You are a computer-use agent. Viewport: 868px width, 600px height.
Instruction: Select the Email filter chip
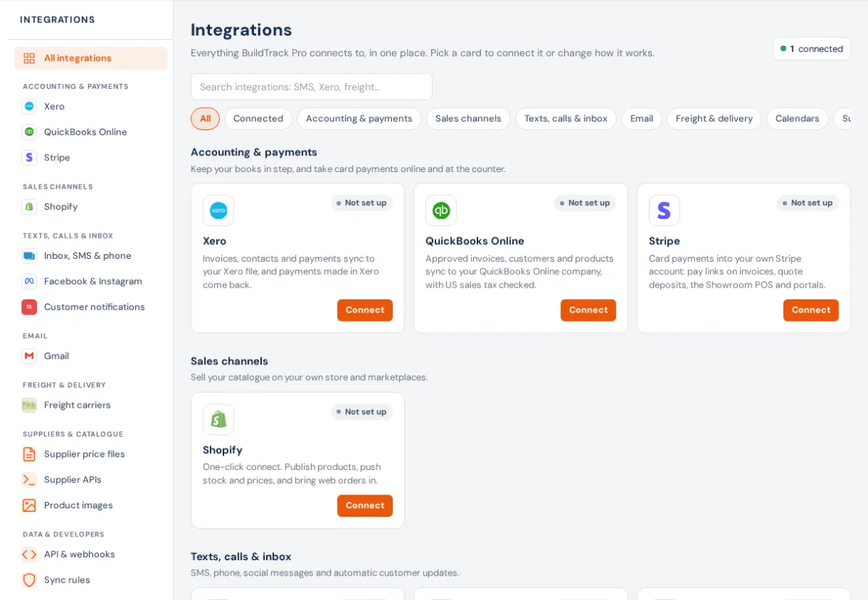point(642,119)
